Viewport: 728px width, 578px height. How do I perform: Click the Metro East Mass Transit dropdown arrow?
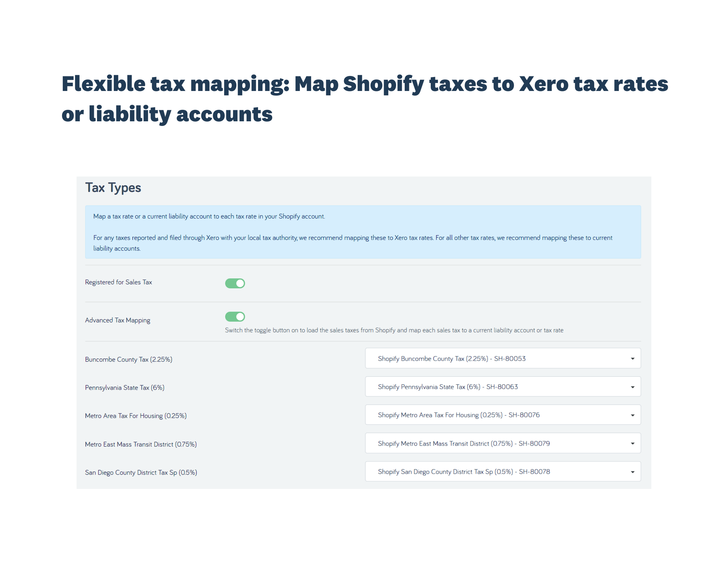coord(632,443)
